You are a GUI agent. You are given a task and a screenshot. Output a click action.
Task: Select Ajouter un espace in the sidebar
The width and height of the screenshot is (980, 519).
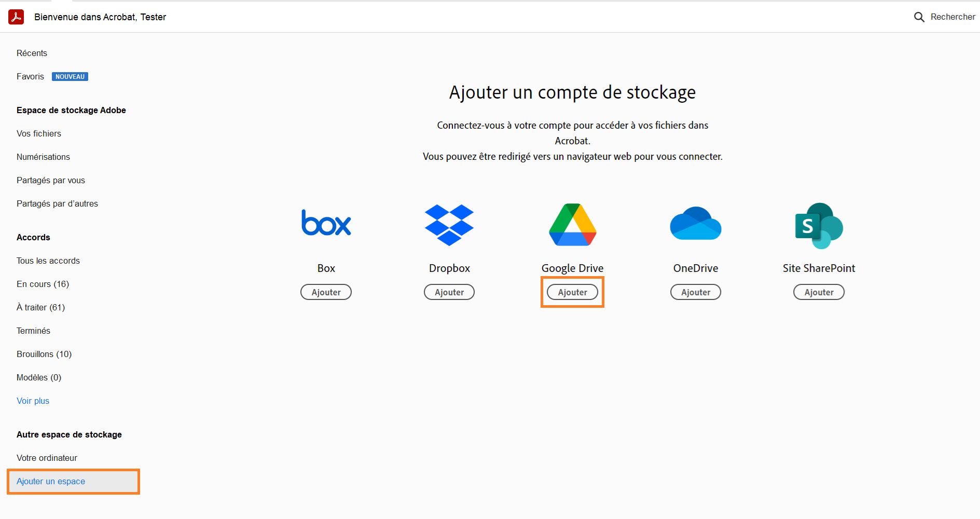50,481
